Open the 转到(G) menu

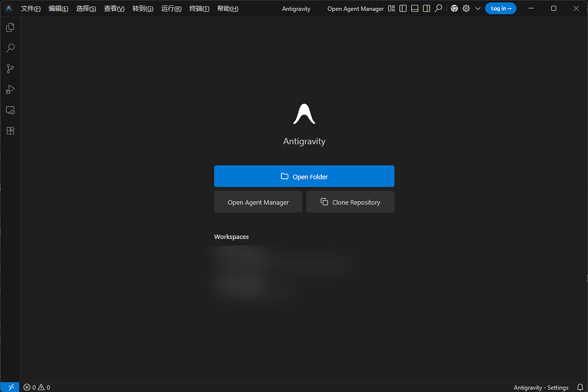pos(143,8)
